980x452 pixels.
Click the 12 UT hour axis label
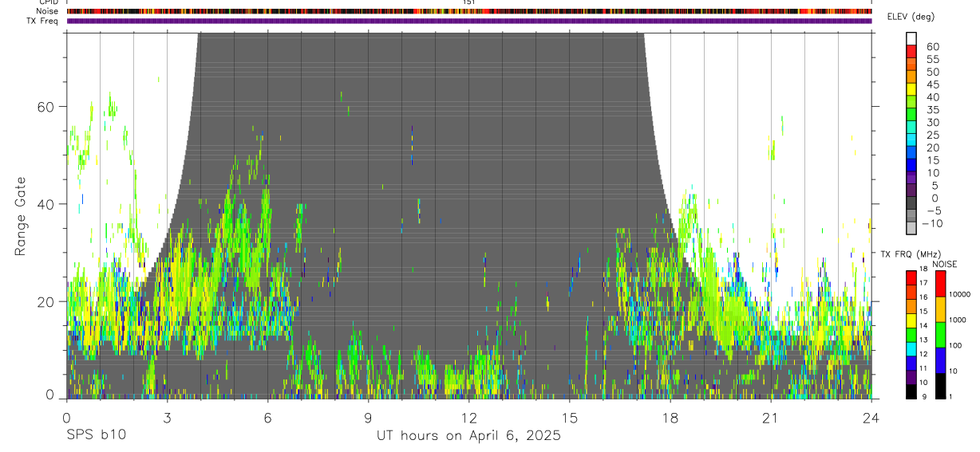point(468,418)
